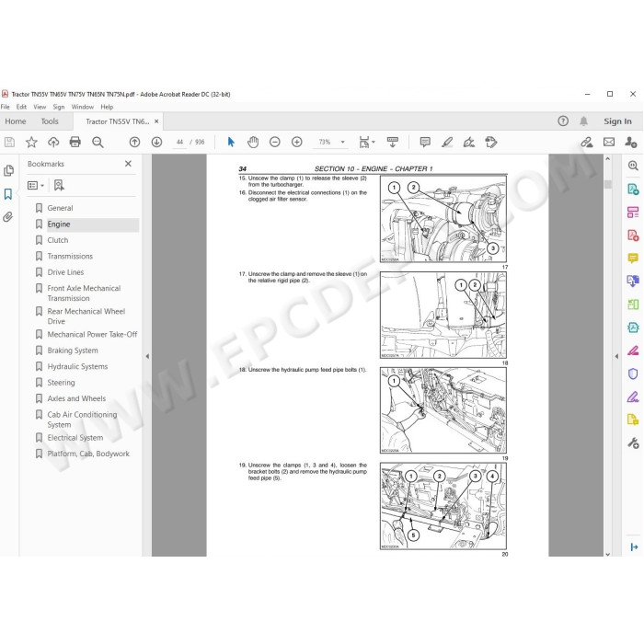Click the document scroll up arrow

[608, 158]
